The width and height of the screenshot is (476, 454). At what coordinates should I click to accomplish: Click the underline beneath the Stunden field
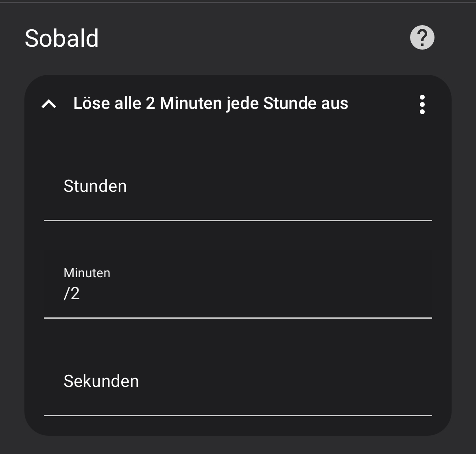tap(238, 220)
